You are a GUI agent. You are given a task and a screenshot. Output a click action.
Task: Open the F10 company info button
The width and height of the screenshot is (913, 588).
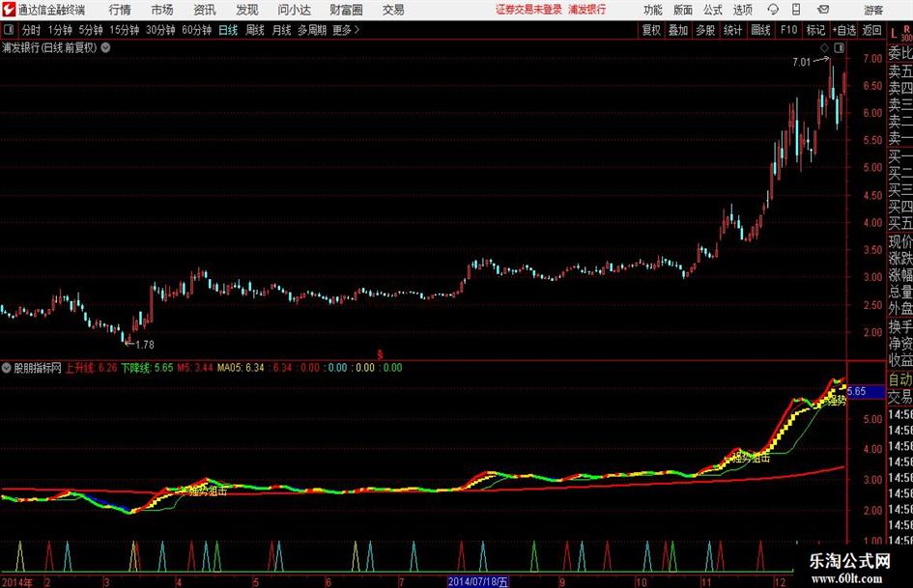click(789, 30)
